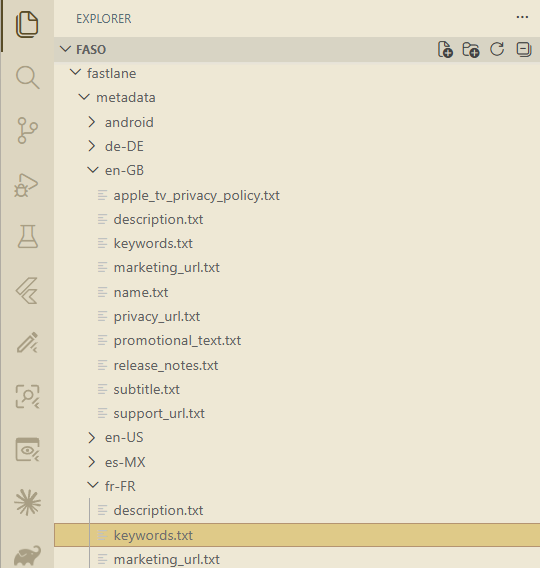Open the Explorer view in activity bar
The height and width of the screenshot is (568, 540).
pos(27,24)
